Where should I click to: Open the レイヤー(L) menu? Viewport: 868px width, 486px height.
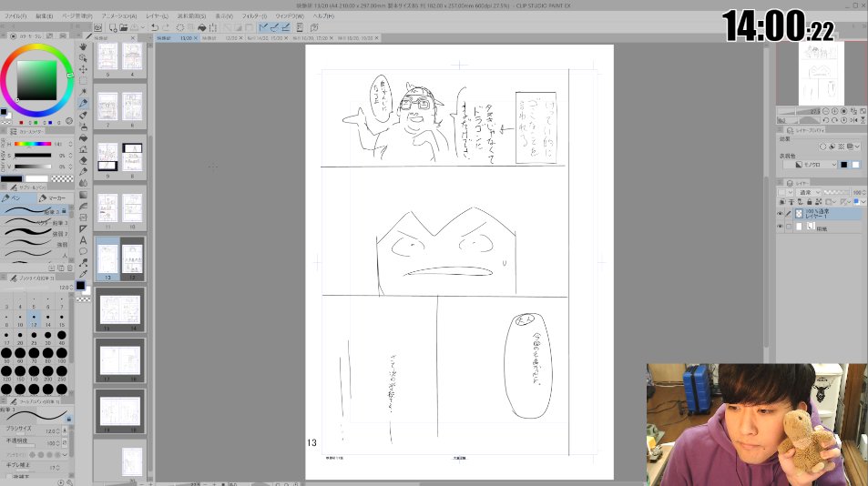tap(158, 16)
